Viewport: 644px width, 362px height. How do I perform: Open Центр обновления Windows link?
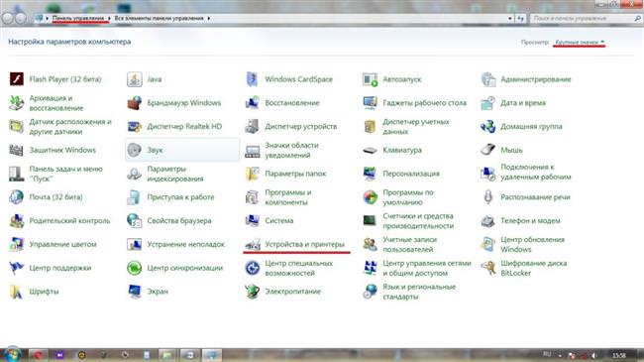point(533,244)
